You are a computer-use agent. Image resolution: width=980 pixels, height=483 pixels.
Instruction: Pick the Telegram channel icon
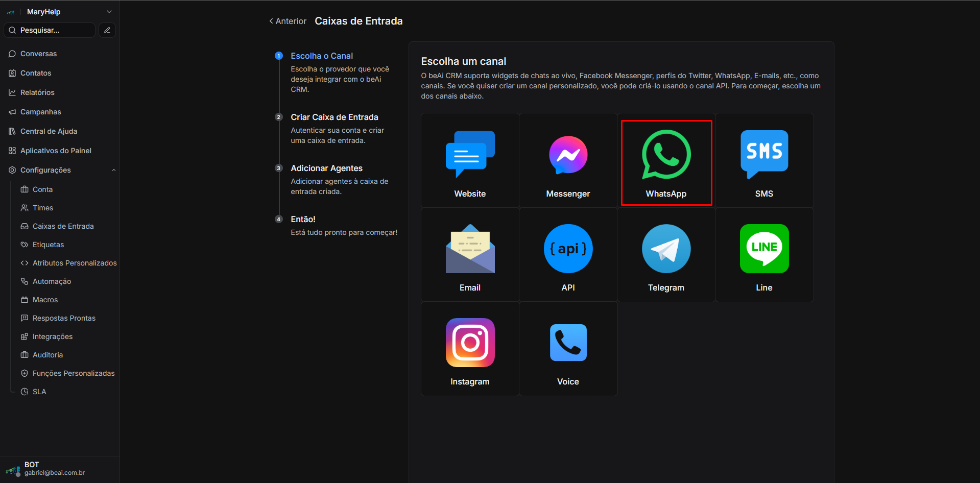tap(666, 249)
